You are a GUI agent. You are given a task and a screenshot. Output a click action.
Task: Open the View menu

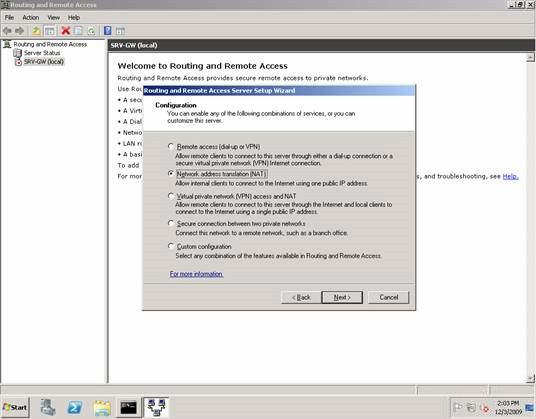coord(53,17)
